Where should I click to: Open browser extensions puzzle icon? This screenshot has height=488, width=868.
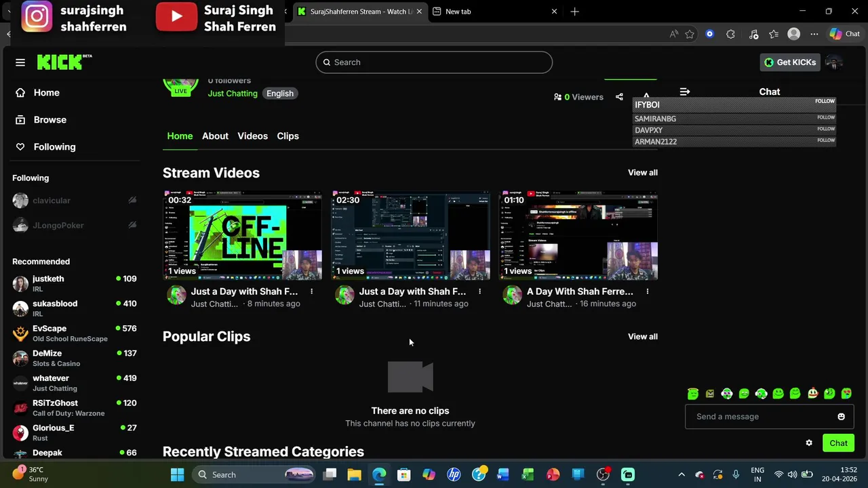tap(730, 34)
